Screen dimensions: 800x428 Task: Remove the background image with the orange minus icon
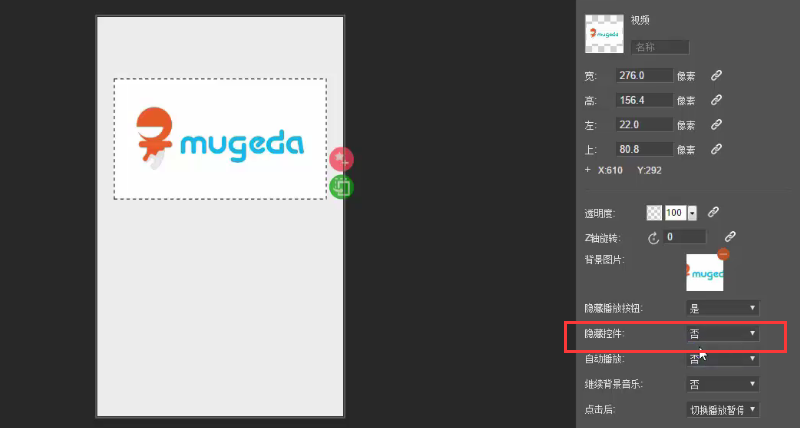click(723, 254)
